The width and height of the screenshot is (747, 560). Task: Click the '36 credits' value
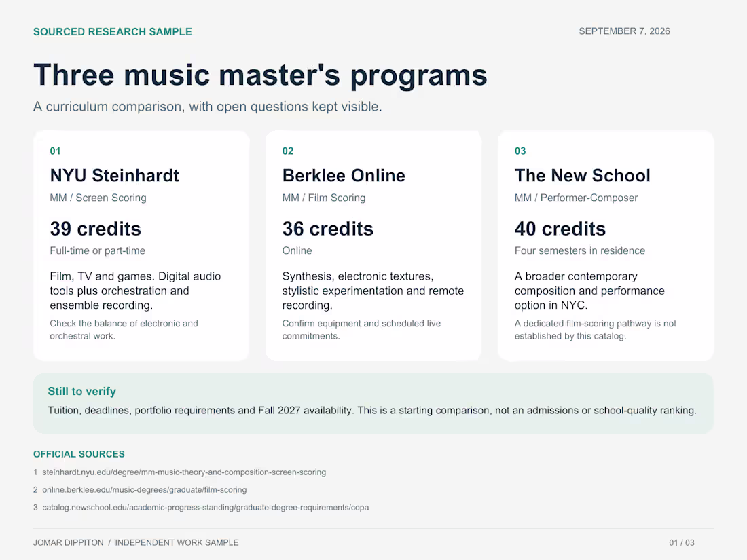point(328,229)
